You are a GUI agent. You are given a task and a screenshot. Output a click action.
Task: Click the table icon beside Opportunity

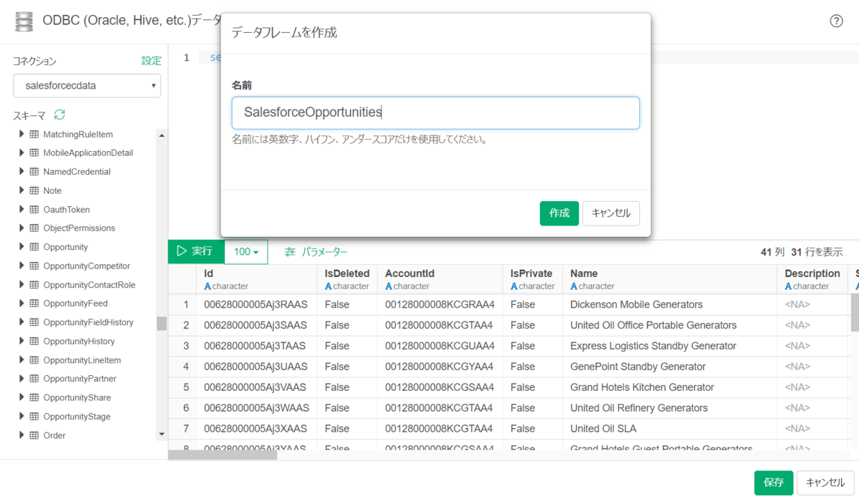(34, 247)
